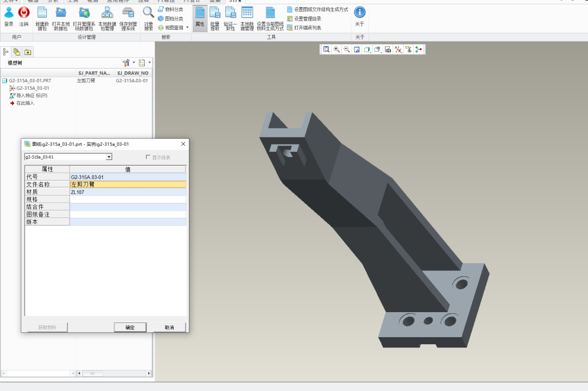Click the zoom in viewport icon
Image resolution: width=588 pixels, height=391 pixels.
click(x=336, y=49)
